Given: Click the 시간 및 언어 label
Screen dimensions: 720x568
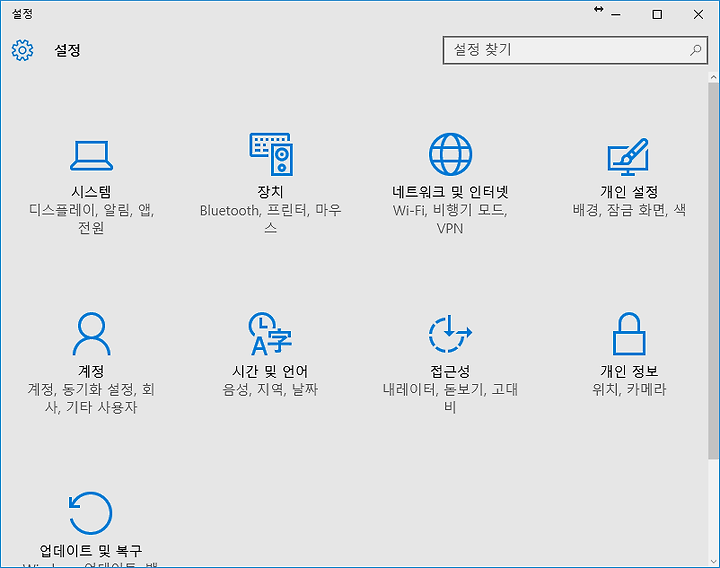Looking at the screenshot, I should tap(270, 371).
